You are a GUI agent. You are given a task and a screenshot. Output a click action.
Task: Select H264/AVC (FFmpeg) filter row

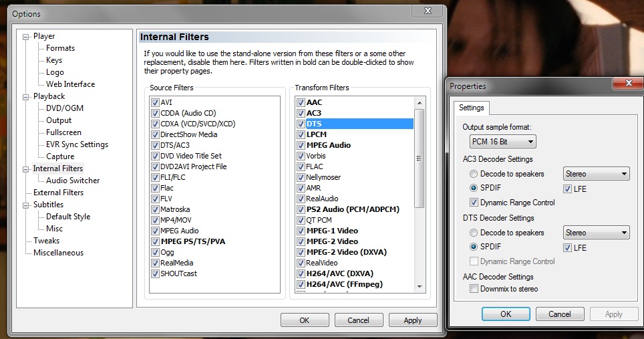[x=345, y=284]
